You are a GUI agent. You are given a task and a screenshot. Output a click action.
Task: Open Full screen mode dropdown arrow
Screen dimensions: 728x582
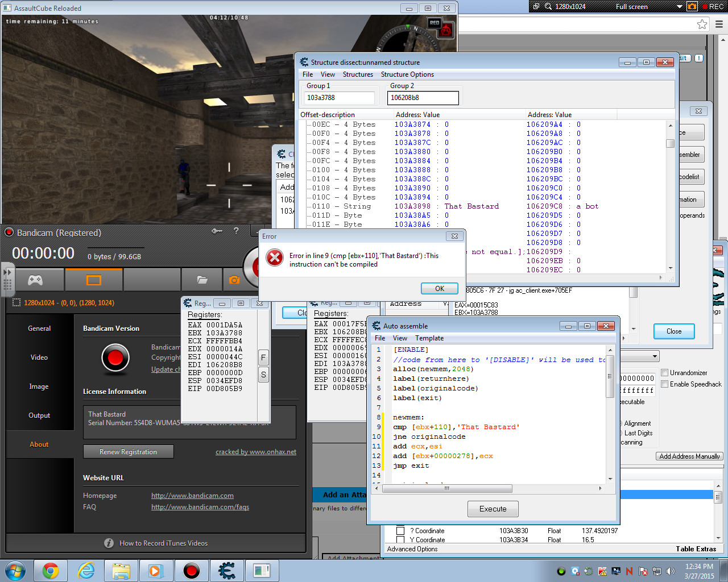click(679, 7)
